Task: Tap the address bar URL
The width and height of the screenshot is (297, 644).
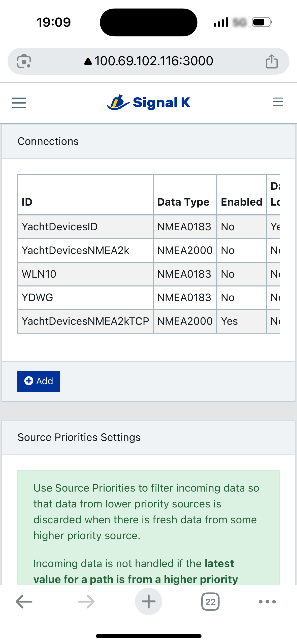Action: point(153,61)
